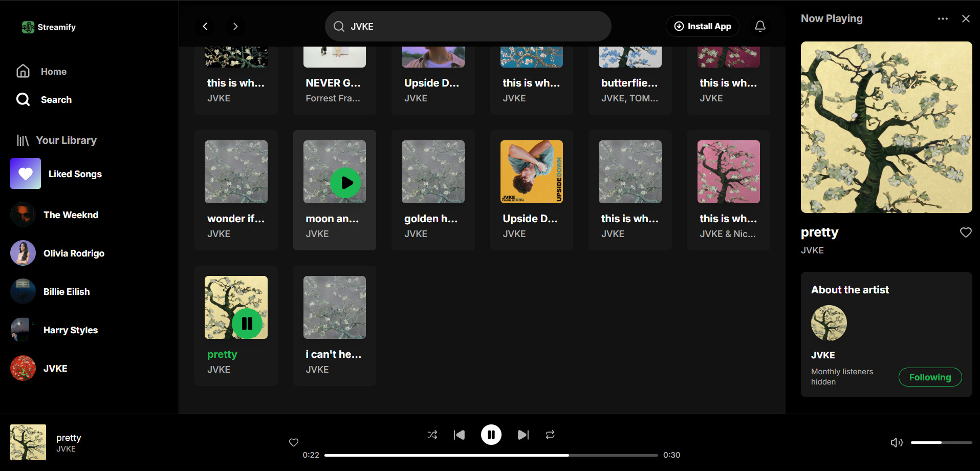980x471 pixels.
Task: Open notifications bell
Action: [760, 26]
